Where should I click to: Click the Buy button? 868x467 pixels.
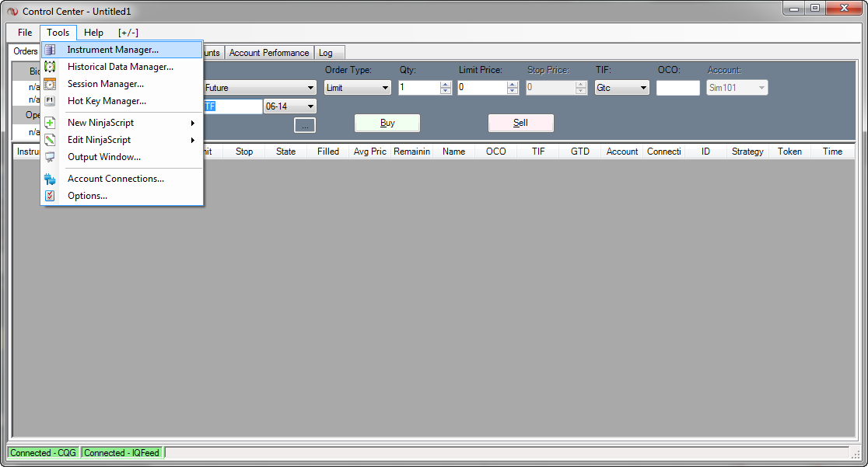tap(387, 123)
